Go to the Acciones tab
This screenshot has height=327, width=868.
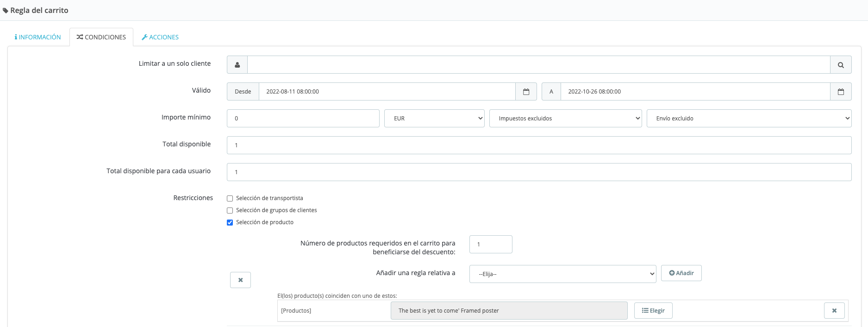pyautogui.click(x=160, y=37)
